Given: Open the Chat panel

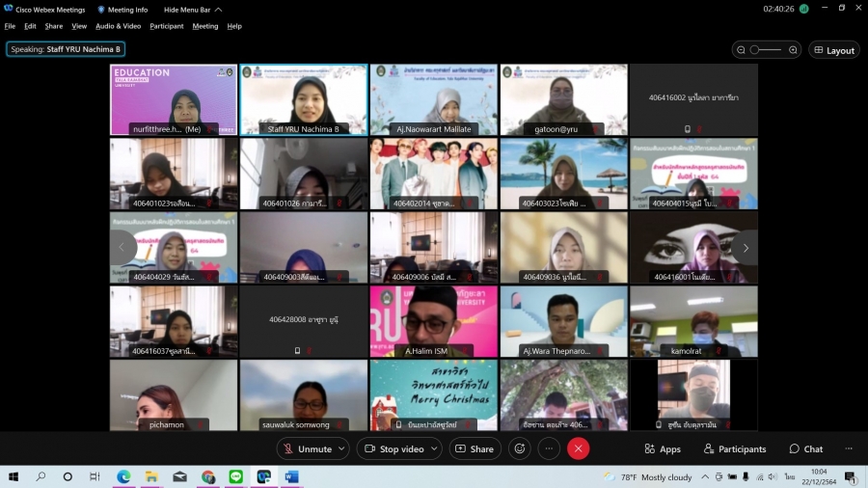Looking at the screenshot, I should 806,448.
